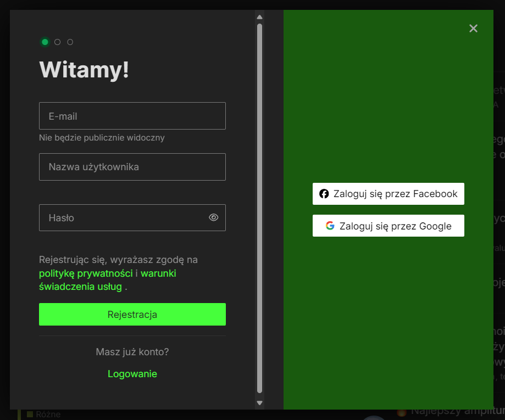This screenshot has width=505, height=420.
Task: Sign in with Zaloguj się przez Facebook
Action: (x=389, y=194)
